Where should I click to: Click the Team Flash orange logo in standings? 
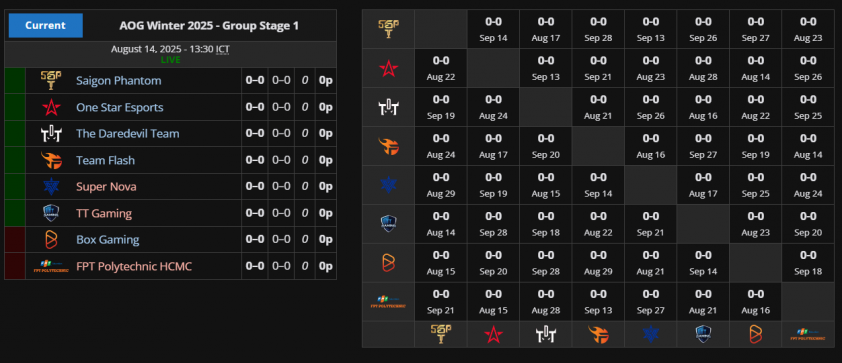click(x=51, y=160)
